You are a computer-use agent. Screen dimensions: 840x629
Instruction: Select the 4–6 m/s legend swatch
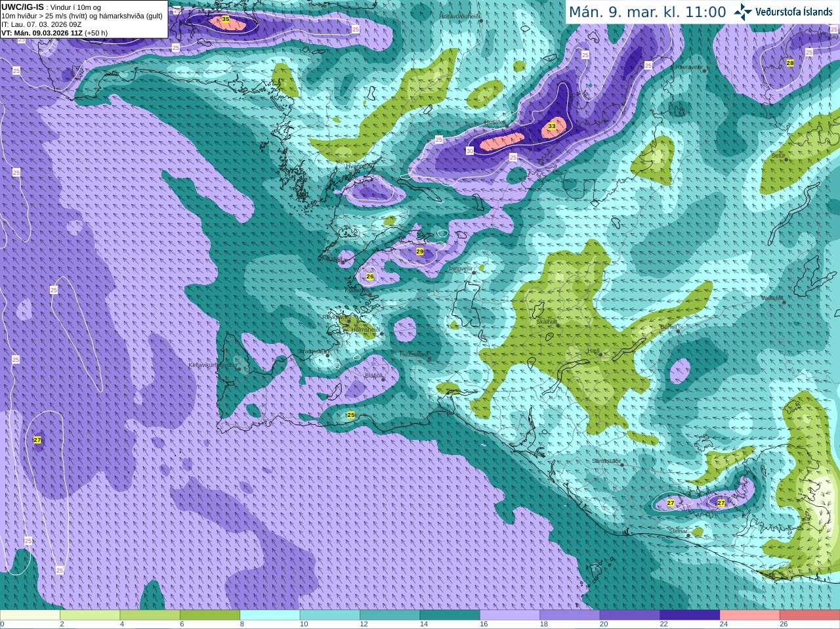click(x=150, y=615)
